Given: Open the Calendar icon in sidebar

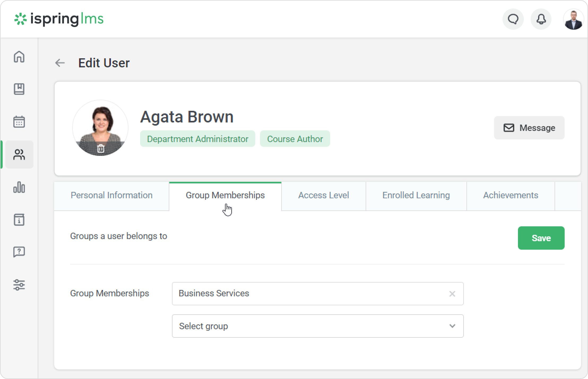Looking at the screenshot, I should [x=19, y=122].
